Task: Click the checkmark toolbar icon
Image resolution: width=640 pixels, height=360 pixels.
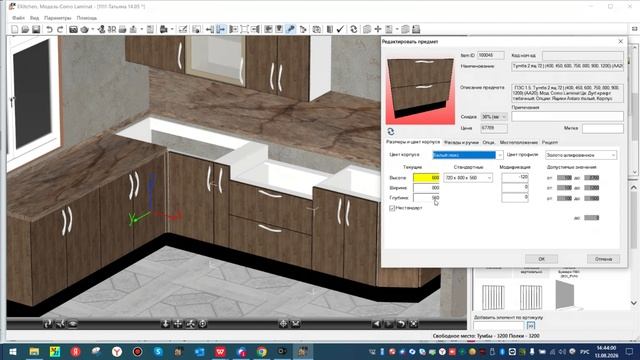Action: (x=340, y=29)
